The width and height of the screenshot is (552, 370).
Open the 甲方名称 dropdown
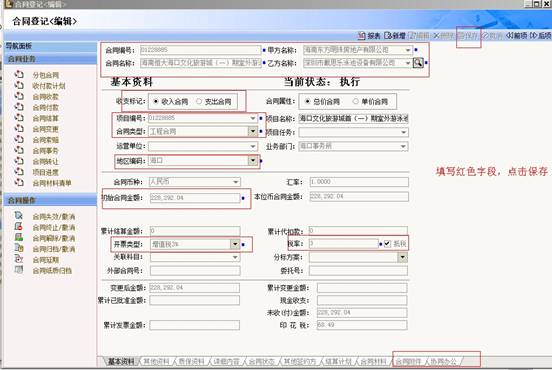click(408, 50)
